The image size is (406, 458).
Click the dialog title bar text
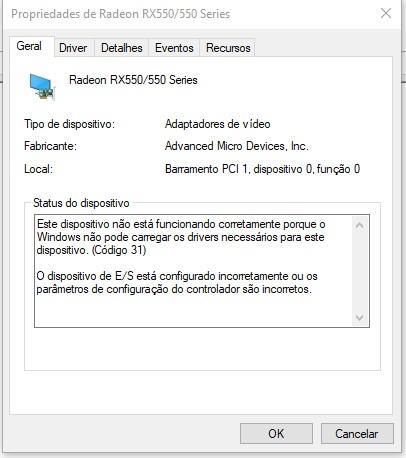click(x=121, y=14)
